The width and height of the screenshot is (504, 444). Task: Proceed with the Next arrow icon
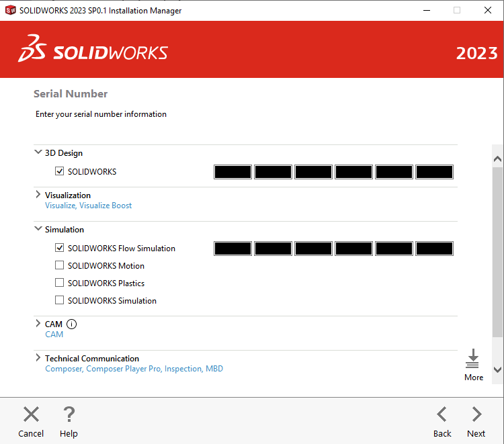tap(476, 414)
